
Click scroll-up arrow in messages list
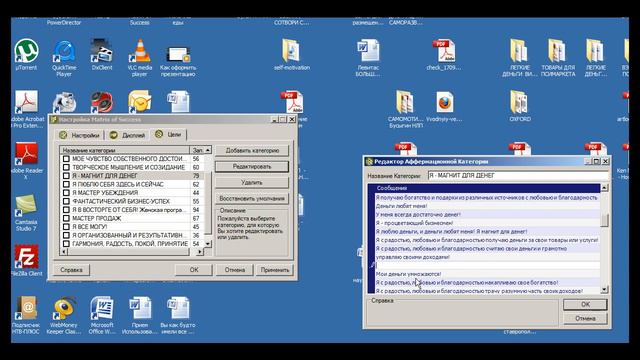[604, 188]
